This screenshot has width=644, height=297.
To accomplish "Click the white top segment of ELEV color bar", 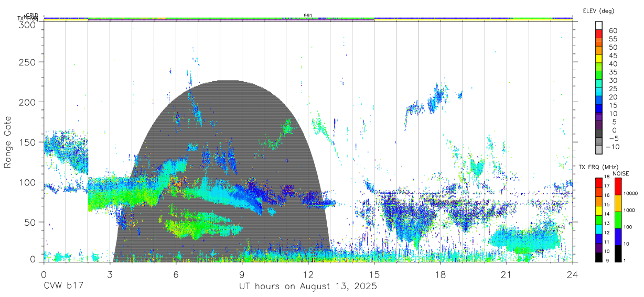I will (x=599, y=25).
